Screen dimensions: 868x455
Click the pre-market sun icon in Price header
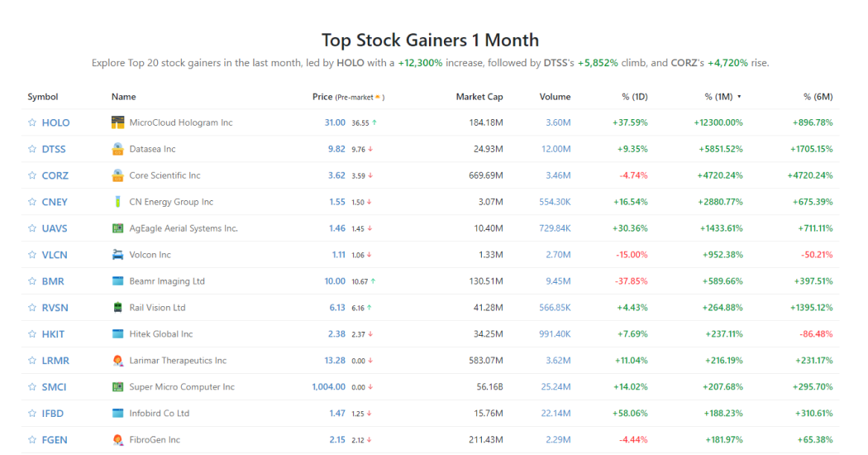(x=378, y=97)
